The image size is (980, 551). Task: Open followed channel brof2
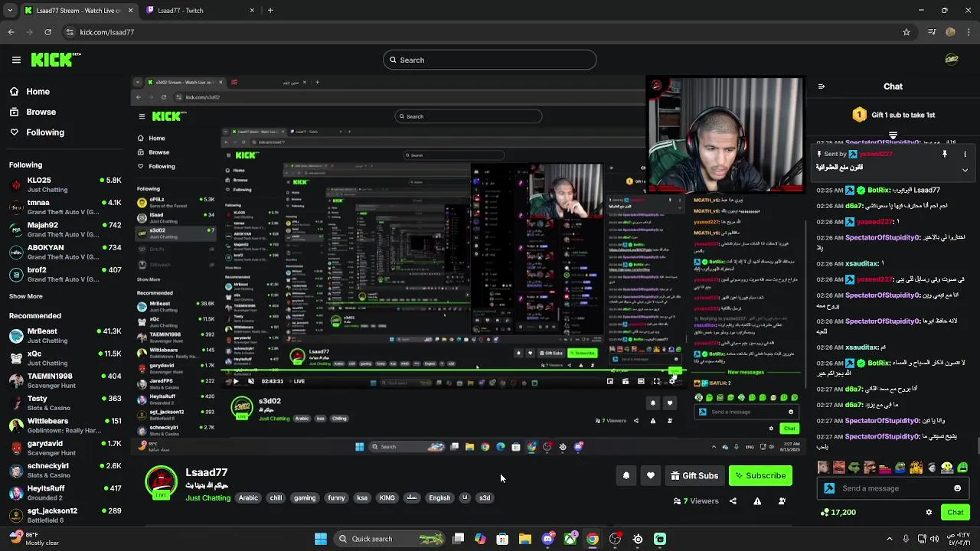tap(65, 274)
